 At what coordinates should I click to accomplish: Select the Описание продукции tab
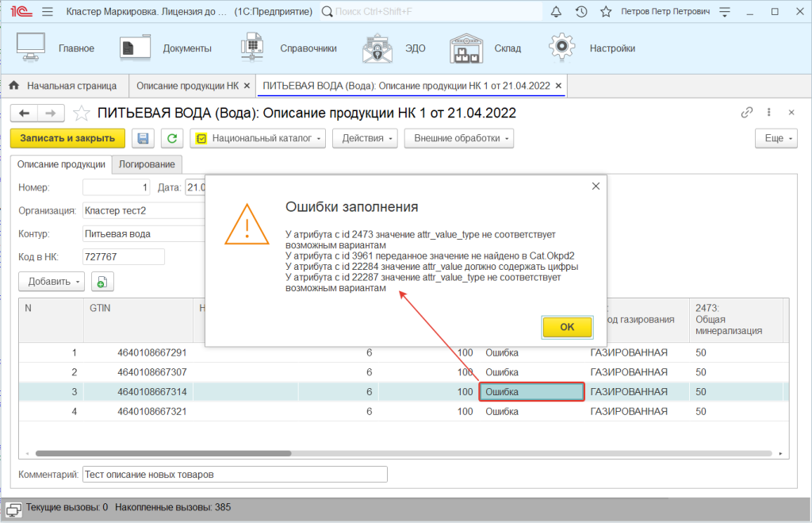(61, 164)
